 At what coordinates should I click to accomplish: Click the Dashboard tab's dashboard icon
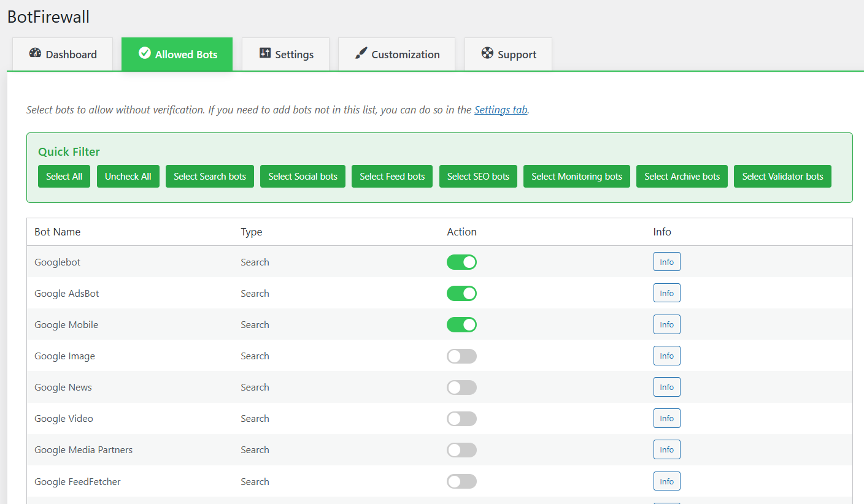(34, 54)
